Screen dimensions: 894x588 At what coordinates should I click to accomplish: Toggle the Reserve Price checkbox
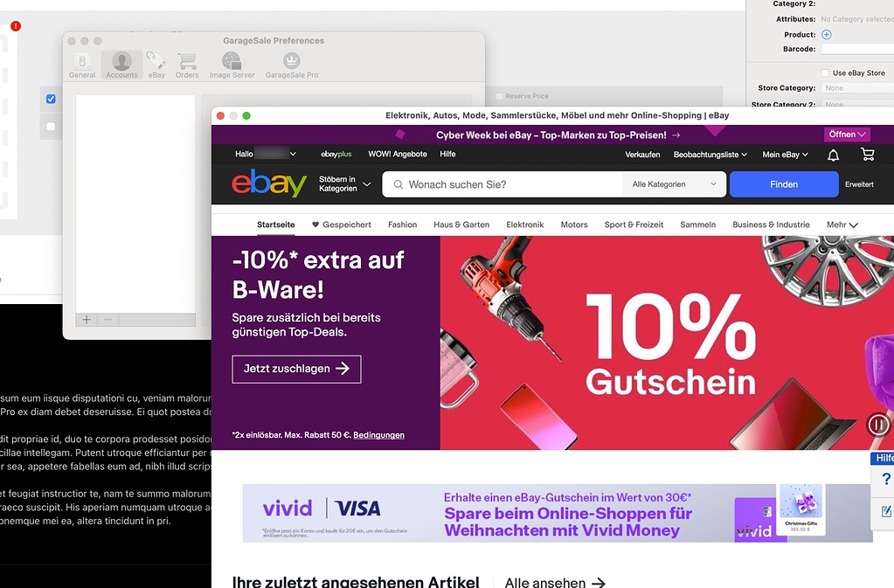coord(500,96)
